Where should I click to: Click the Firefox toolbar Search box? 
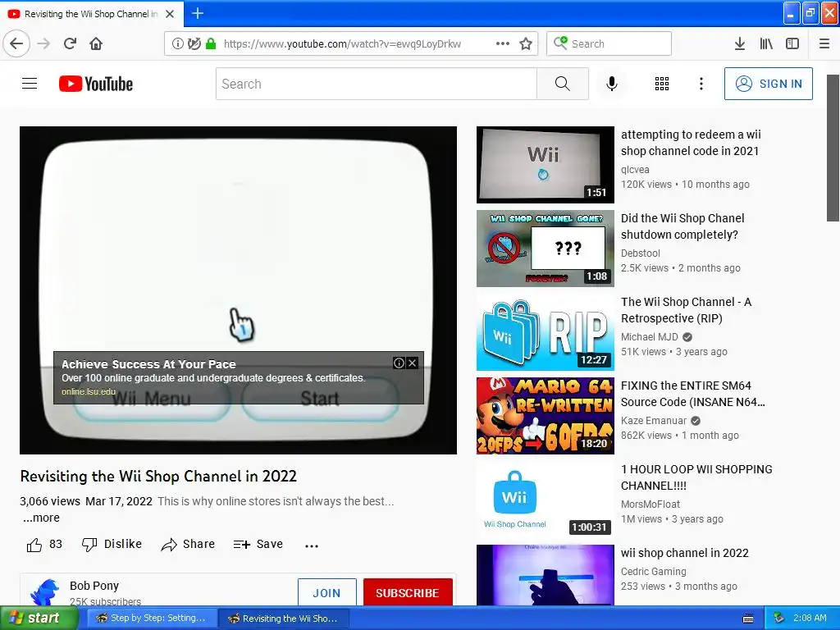609,43
